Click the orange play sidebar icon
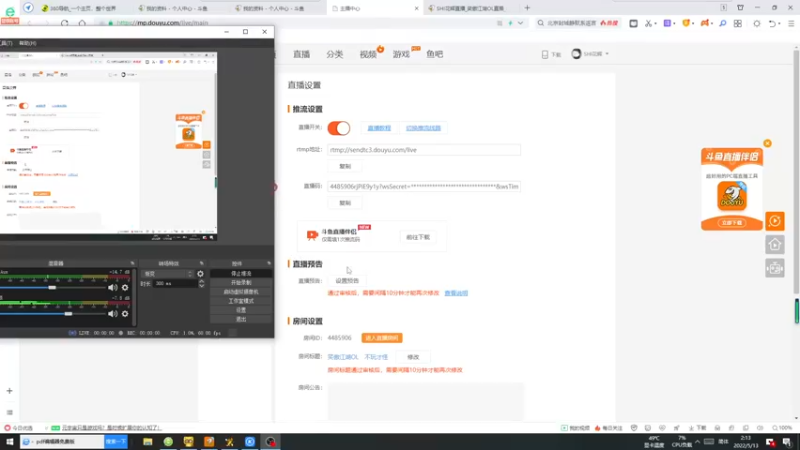The height and width of the screenshot is (450, 800). pyautogui.click(x=775, y=221)
